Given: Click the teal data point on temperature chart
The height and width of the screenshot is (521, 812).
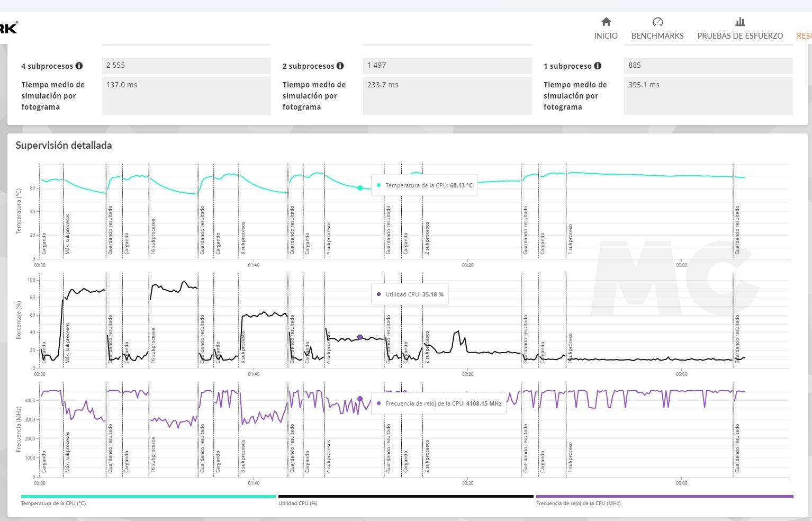Looking at the screenshot, I should 360,188.
